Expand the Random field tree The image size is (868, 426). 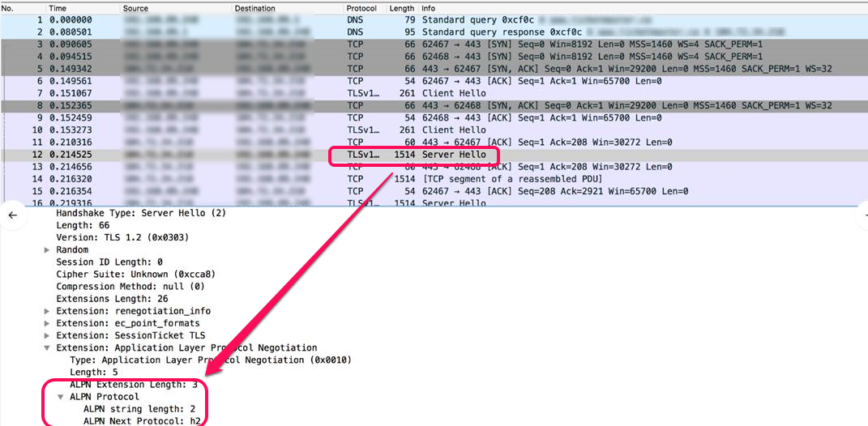click(48, 250)
